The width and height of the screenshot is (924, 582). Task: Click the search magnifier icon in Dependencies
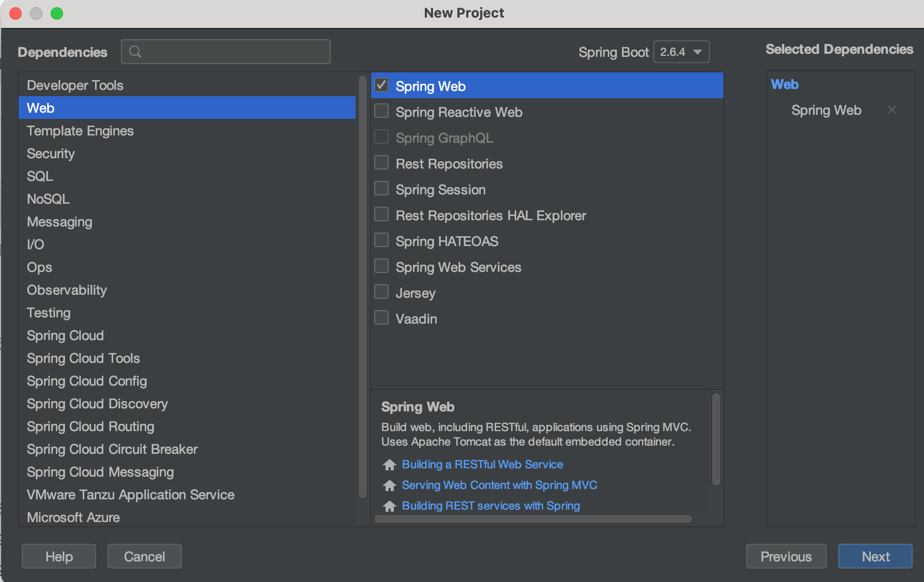pos(135,52)
